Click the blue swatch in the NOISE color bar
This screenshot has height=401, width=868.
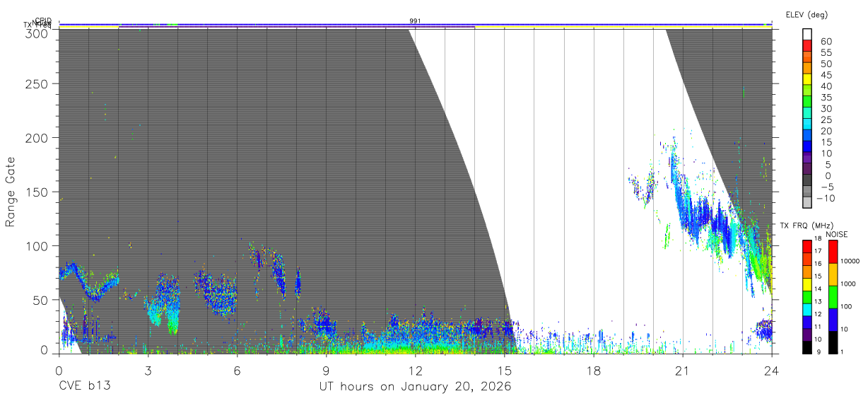(833, 320)
